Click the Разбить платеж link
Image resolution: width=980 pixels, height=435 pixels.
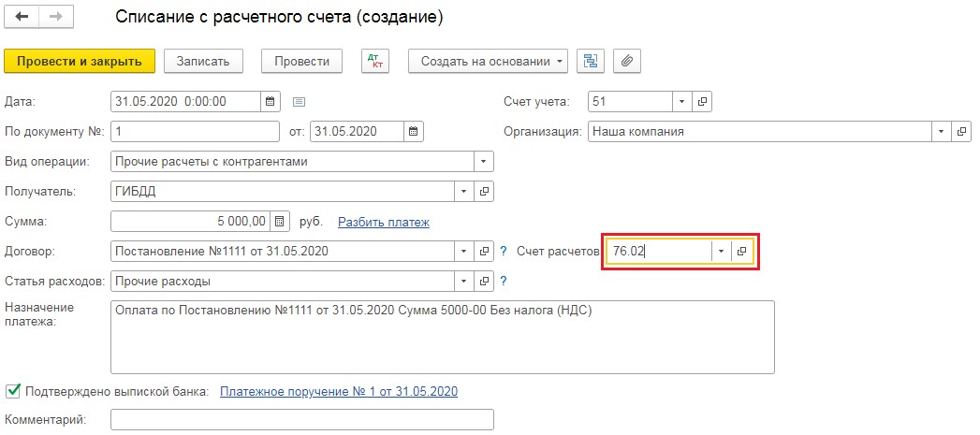point(383,222)
